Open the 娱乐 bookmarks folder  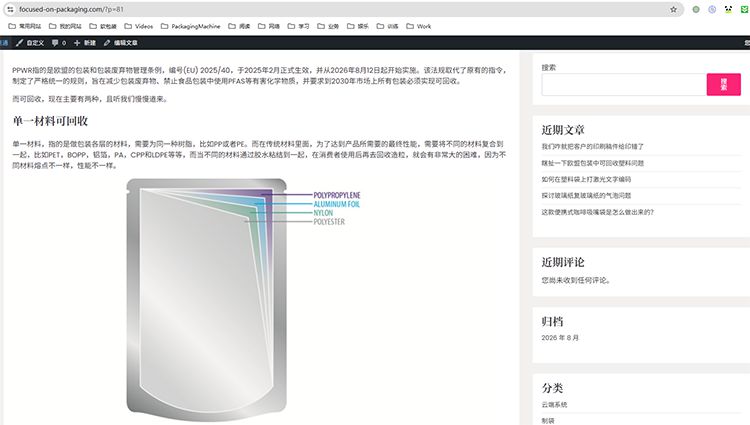(358, 26)
